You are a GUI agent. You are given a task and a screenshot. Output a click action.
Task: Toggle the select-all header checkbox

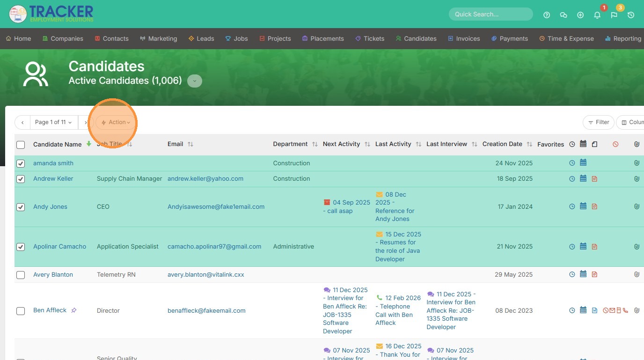pyautogui.click(x=21, y=145)
